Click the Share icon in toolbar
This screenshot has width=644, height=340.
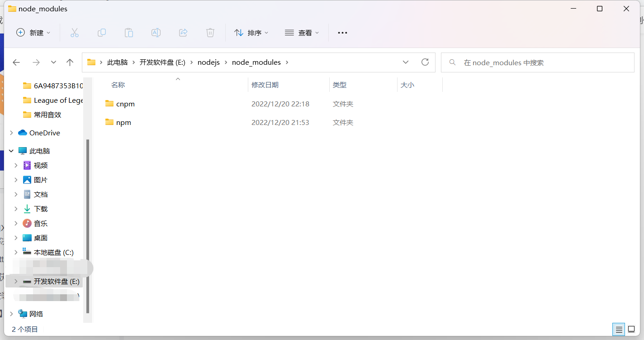click(x=183, y=33)
